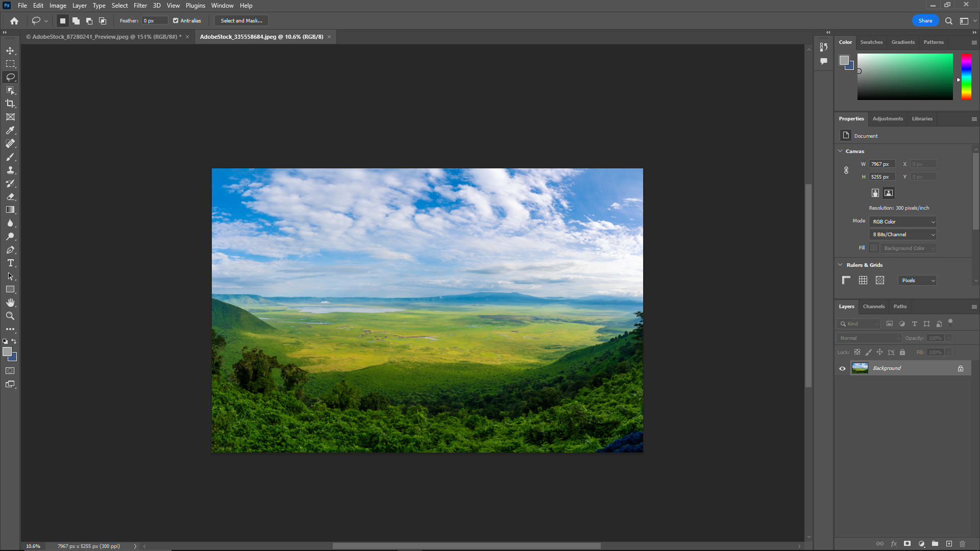
Task: Select the Dodge tool
Action: click(10, 236)
